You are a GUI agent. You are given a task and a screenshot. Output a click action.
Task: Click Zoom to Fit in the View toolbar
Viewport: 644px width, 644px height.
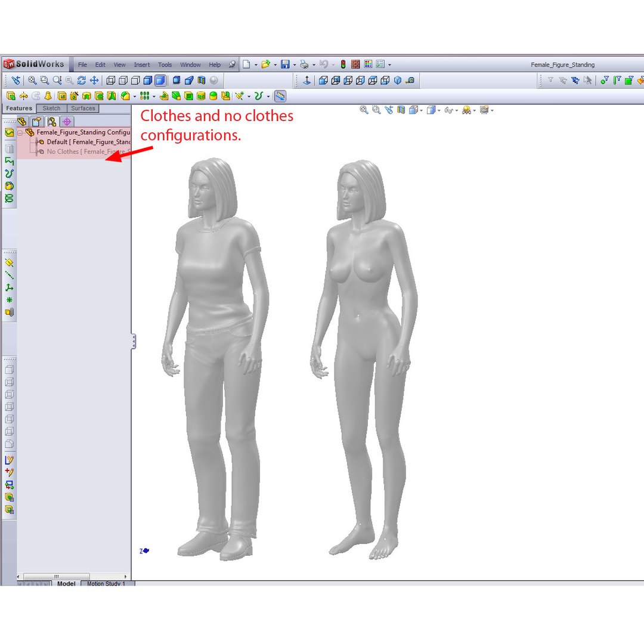(x=32, y=80)
